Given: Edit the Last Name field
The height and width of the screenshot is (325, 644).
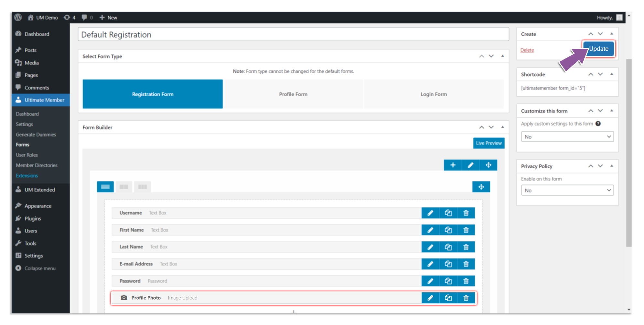Looking at the screenshot, I should point(430,247).
